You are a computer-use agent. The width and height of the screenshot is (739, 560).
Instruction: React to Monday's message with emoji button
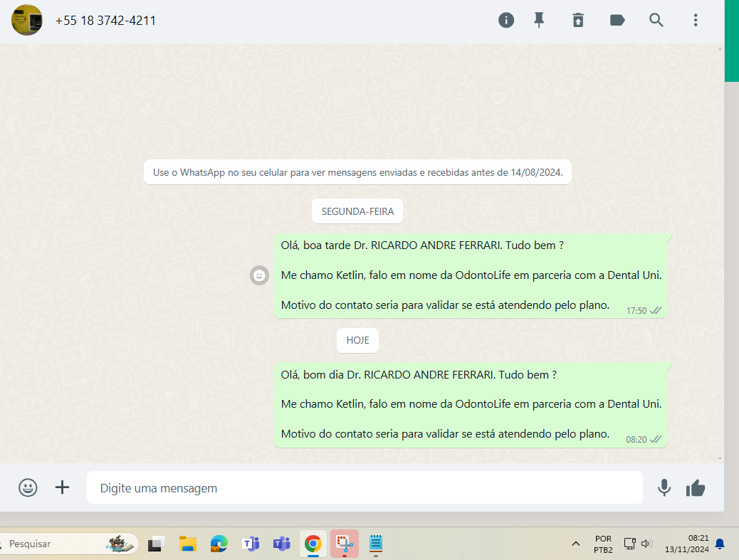pos(259,275)
